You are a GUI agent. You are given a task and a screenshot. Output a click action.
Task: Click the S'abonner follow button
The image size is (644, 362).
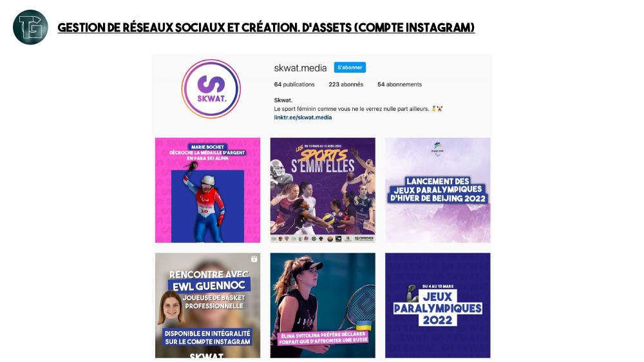pos(350,68)
